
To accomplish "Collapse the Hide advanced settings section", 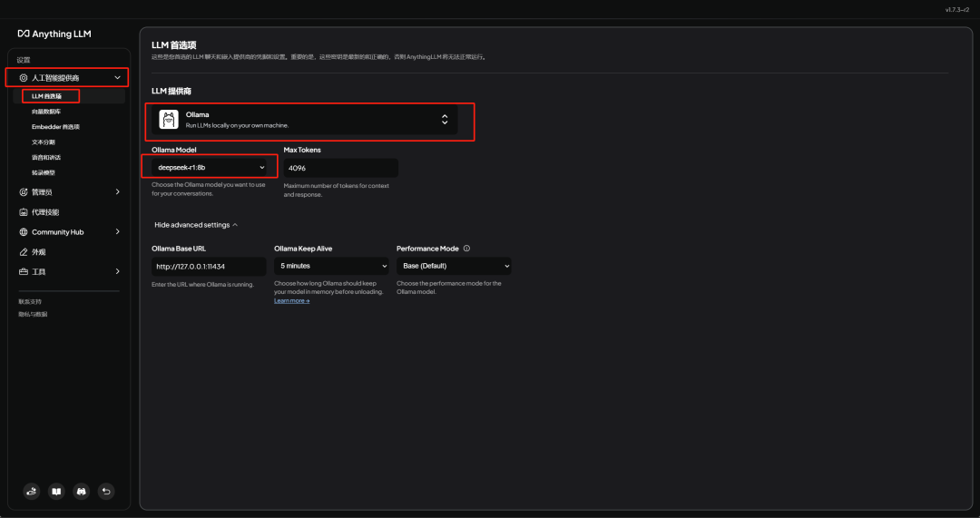I will (x=196, y=225).
